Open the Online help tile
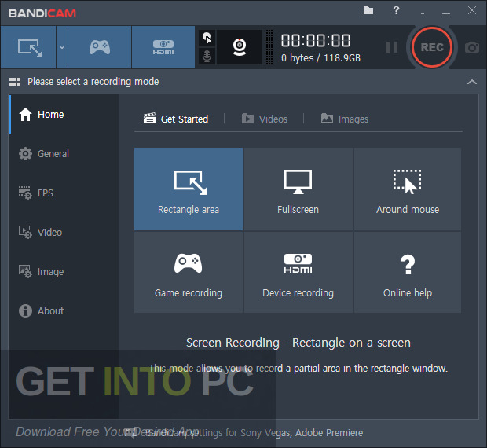The image size is (487, 448). pos(408,272)
